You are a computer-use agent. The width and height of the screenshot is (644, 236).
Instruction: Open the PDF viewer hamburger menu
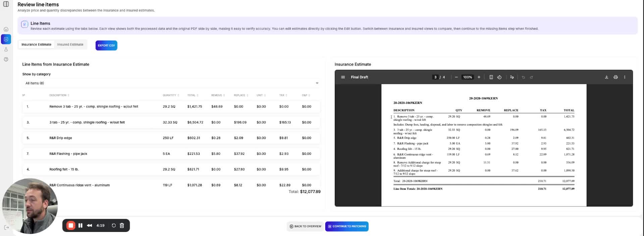(343, 77)
